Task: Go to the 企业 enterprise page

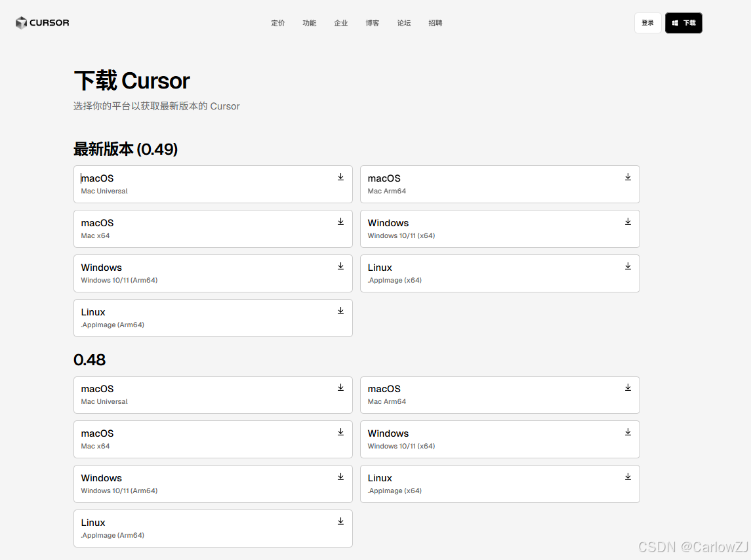Action: click(341, 23)
